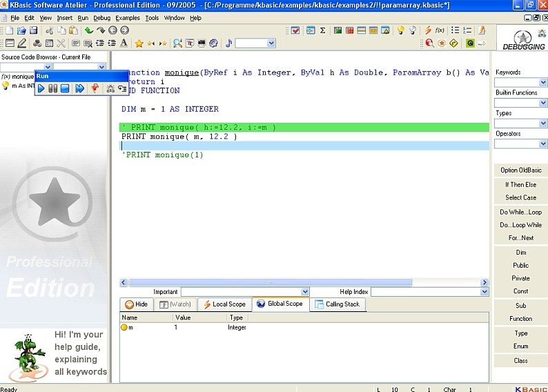
Task: Click the music note icon
Action: click(x=229, y=43)
